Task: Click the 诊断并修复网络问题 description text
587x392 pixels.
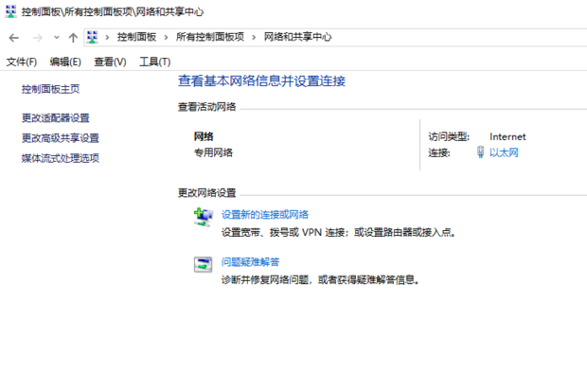Action: pos(320,279)
